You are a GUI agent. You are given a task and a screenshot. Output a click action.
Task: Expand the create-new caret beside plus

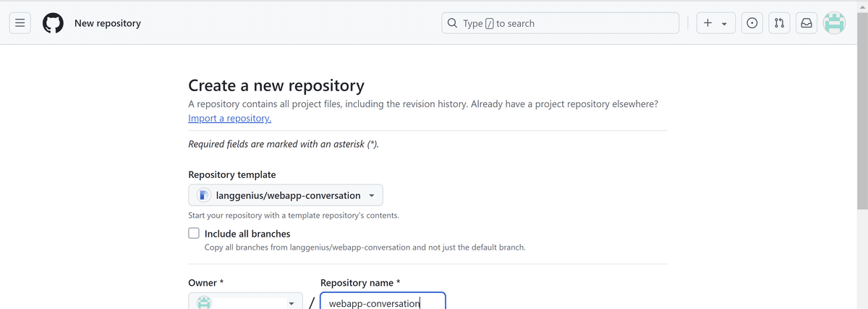click(724, 24)
